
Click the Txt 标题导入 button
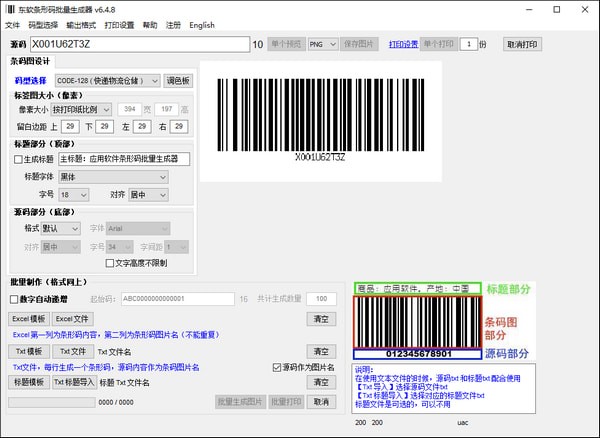pyautogui.click(x=73, y=382)
